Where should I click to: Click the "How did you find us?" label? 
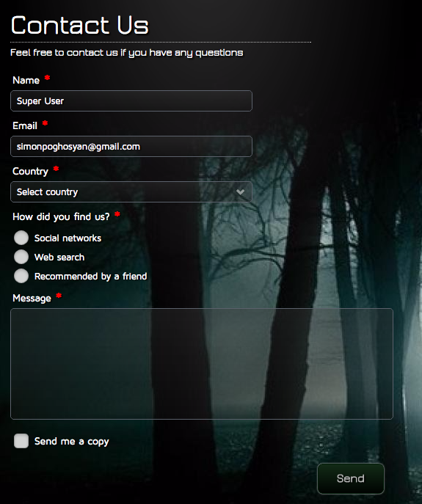pyautogui.click(x=61, y=217)
